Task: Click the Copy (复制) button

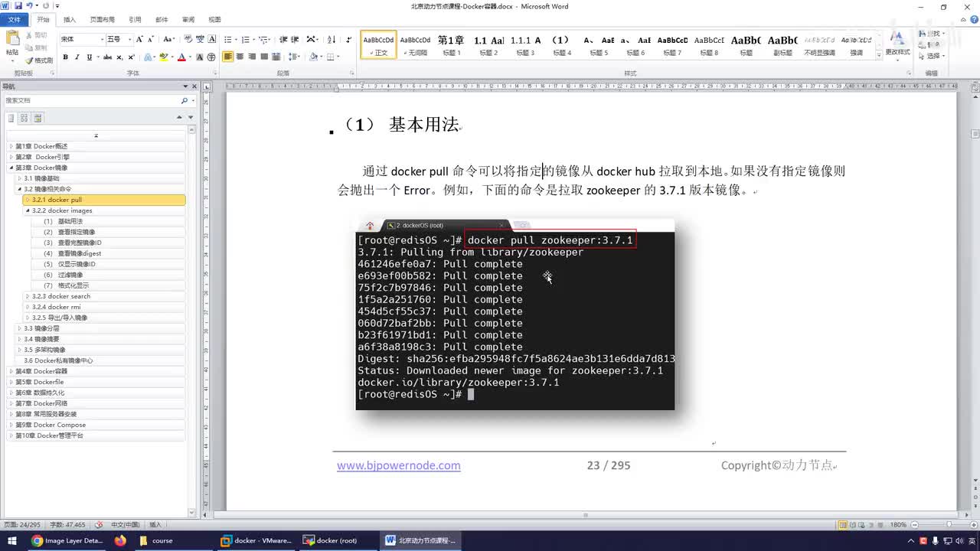Action: [x=37, y=47]
